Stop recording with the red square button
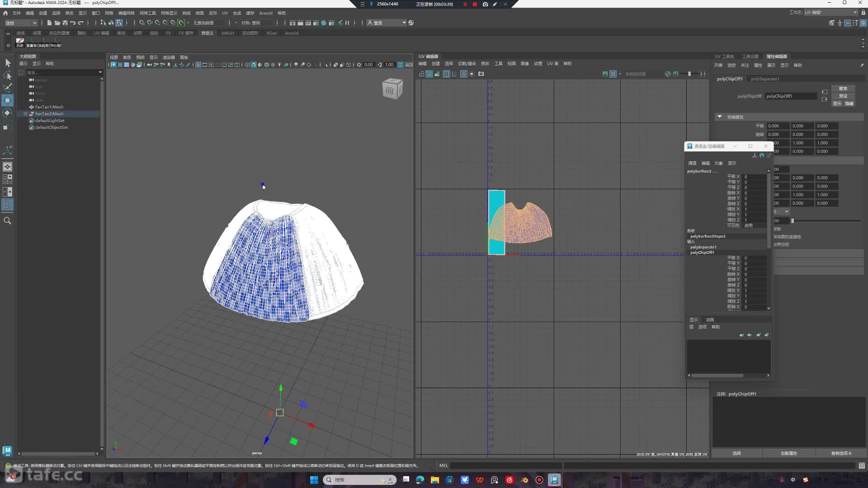The height and width of the screenshot is (488, 868). 475,4
